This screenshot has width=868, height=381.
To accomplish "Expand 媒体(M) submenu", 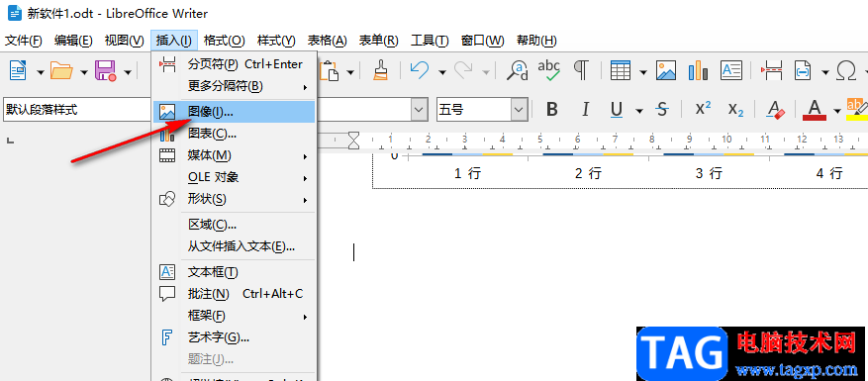I will click(234, 155).
